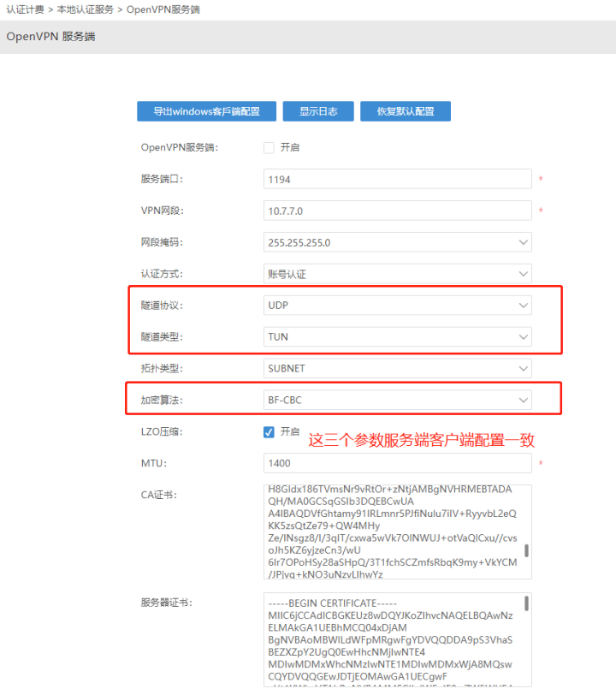Click the 导出windows客户端配置 button

point(206,111)
